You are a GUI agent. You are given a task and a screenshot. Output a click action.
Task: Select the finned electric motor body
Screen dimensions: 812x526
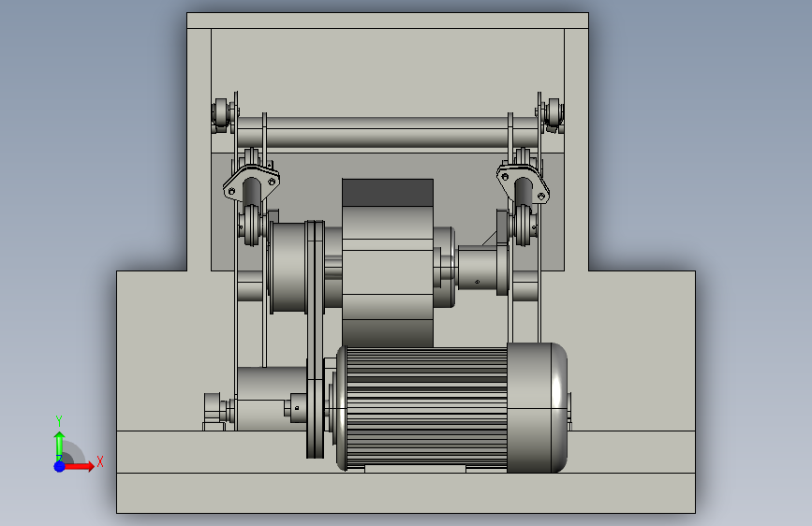point(426,408)
